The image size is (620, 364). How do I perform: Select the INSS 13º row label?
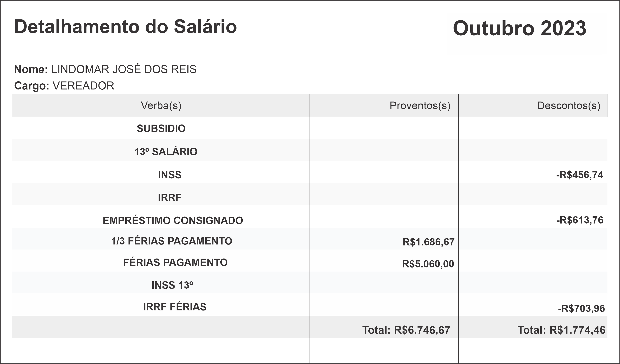172,285
